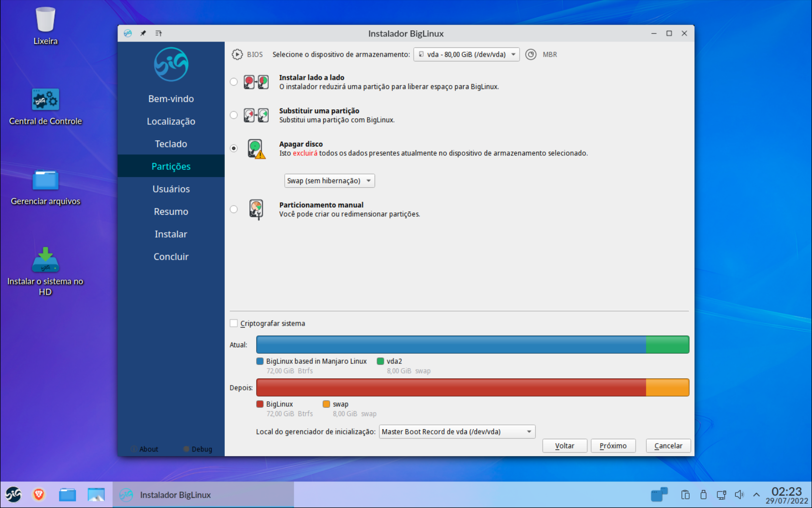812x508 pixels.
Task: Click the Debug button in sidebar
Action: coord(198,449)
